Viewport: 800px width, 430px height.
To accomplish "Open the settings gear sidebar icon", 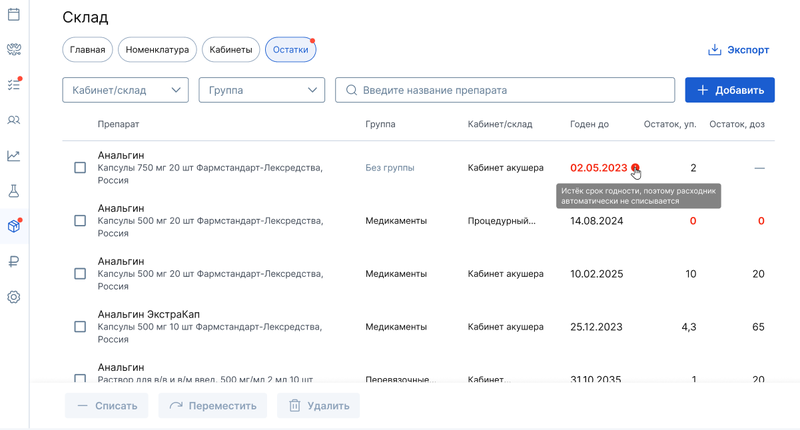I will click(x=14, y=297).
